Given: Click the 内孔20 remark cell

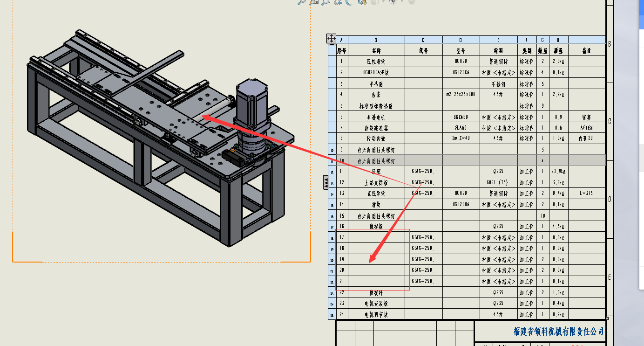Looking at the screenshot, I should point(587,139).
